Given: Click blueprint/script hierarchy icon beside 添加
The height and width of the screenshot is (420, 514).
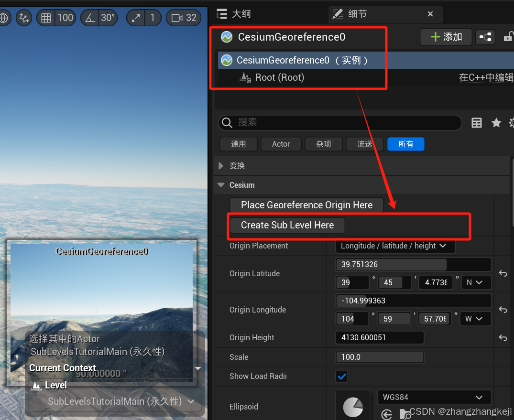Looking at the screenshot, I should click(485, 37).
